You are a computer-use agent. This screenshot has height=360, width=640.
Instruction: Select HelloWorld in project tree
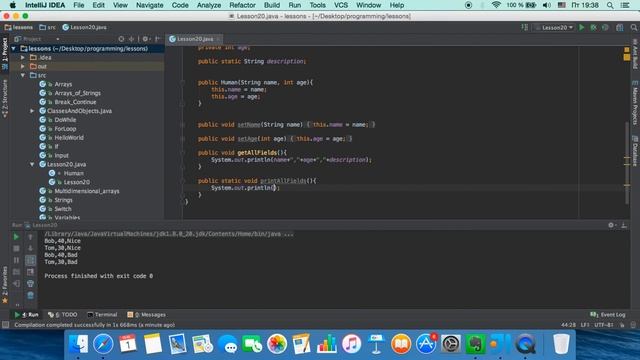(x=69, y=138)
